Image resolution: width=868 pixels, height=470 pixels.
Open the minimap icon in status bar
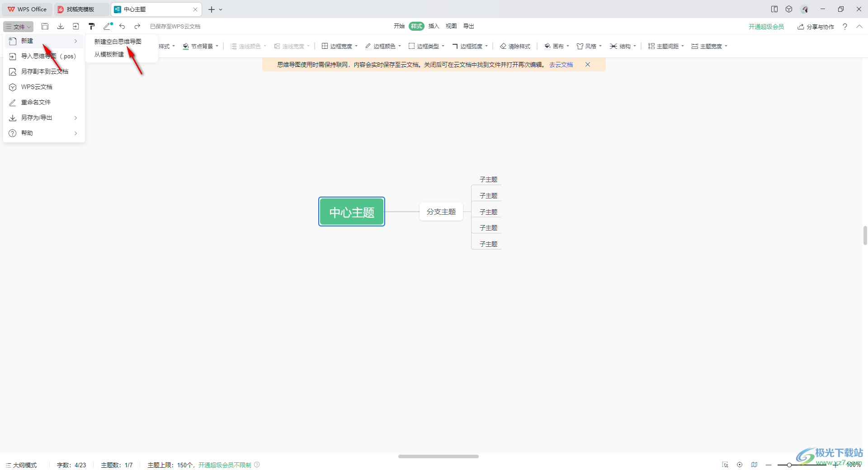[754, 465]
